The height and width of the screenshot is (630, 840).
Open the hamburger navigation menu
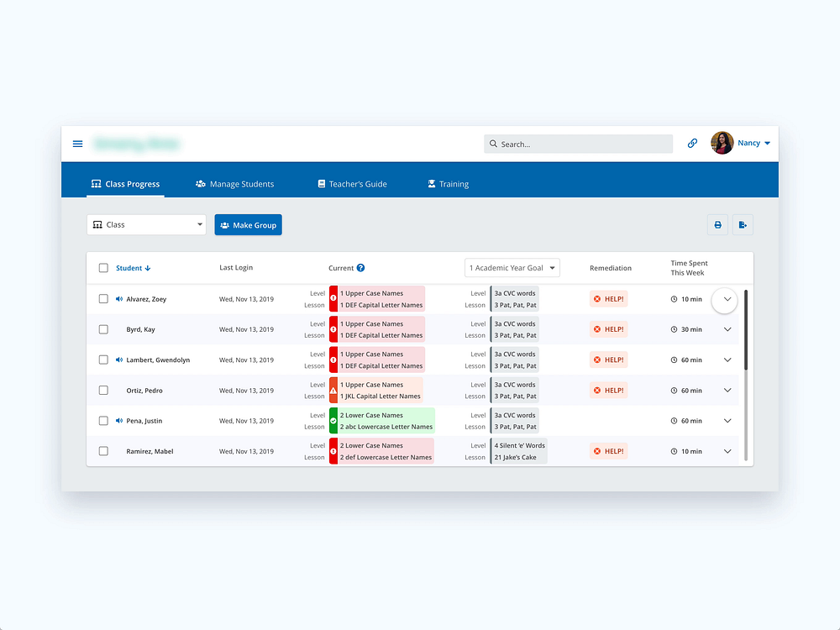(x=78, y=144)
